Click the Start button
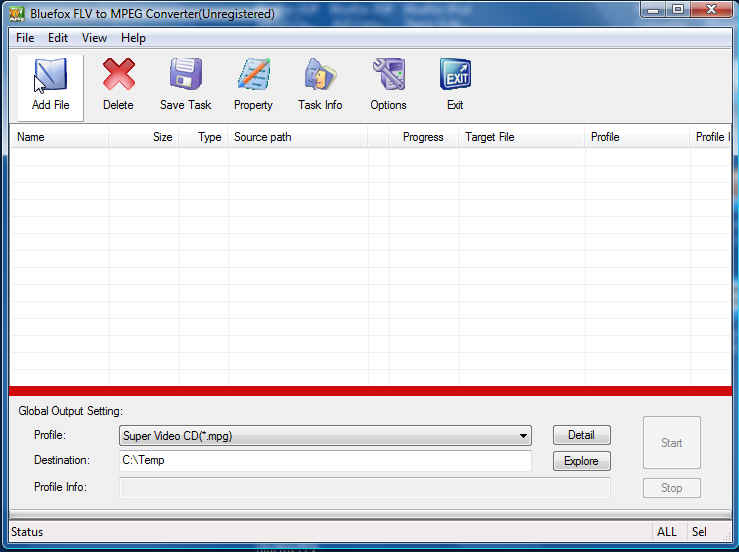Image resolution: width=739 pixels, height=552 pixels. 672,443
